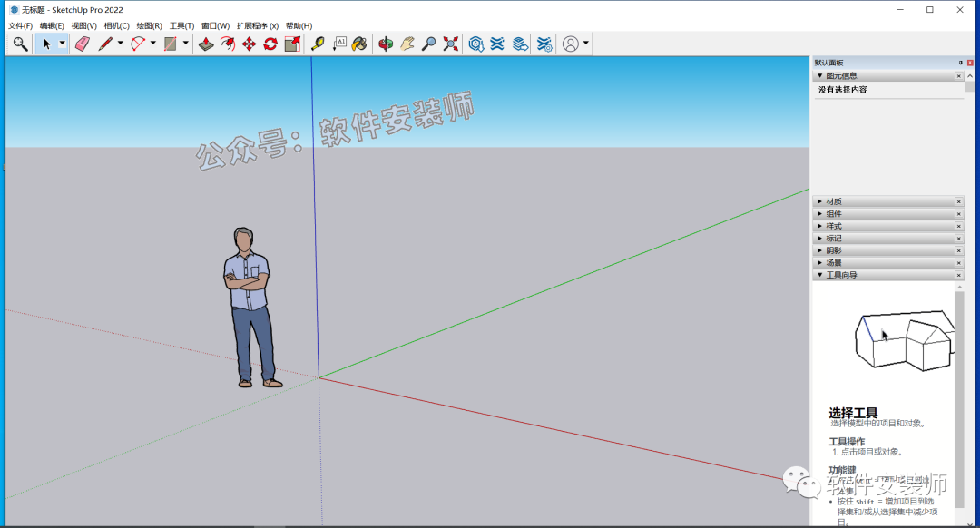
Task: Close the 工具向导 panel
Action: pos(959,275)
